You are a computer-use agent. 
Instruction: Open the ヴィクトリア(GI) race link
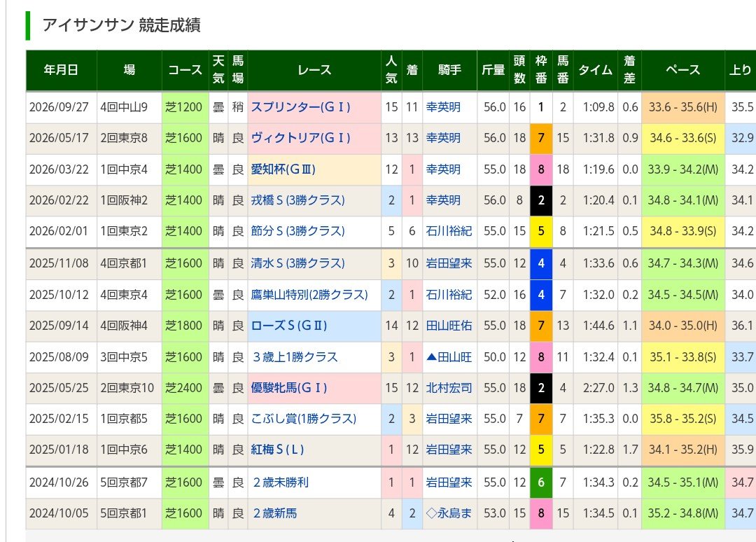[x=300, y=138]
